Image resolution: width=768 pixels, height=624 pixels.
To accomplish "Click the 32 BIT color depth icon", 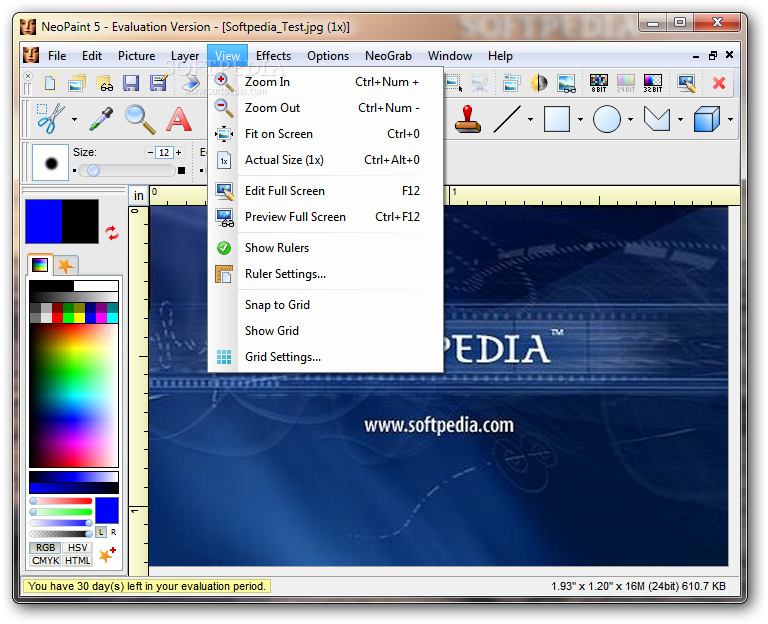I will click(x=653, y=83).
